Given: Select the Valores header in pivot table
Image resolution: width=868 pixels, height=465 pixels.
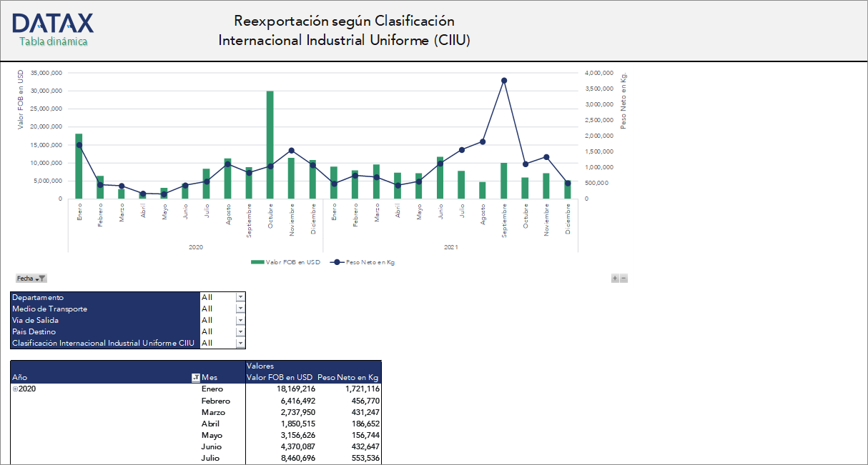Looking at the screenshot, I should tap(259, 366).
